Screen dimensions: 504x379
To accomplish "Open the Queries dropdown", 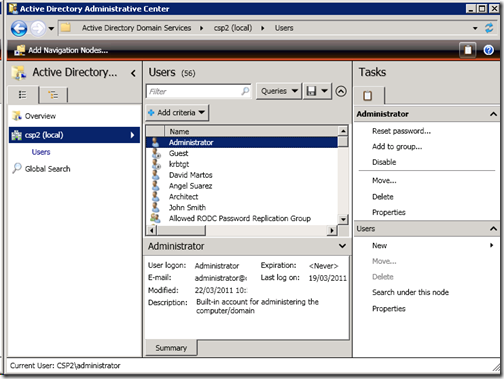I will pyautogui.click(x=279, y=91).
